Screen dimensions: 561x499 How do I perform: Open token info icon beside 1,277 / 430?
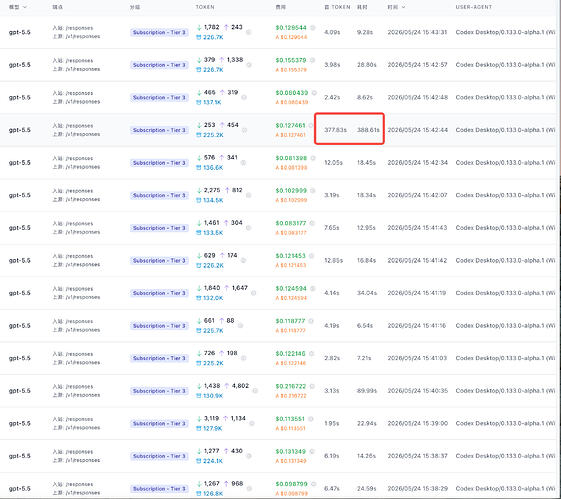(249, 456)
